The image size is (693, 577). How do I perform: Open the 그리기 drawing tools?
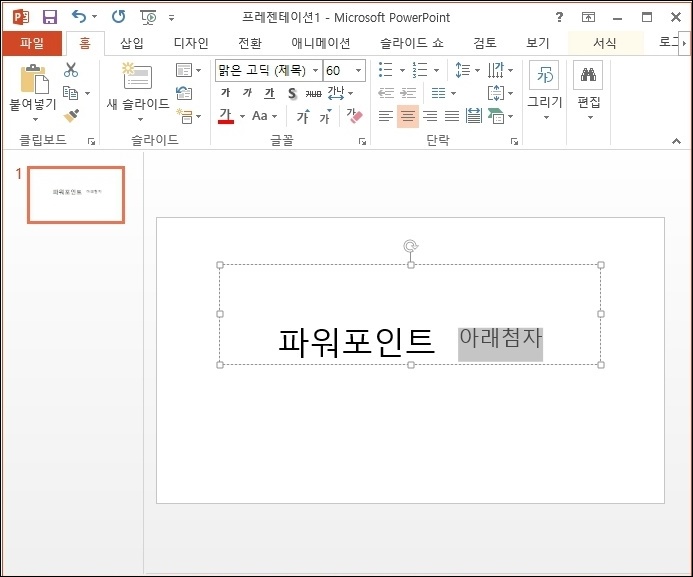point(544,91)
